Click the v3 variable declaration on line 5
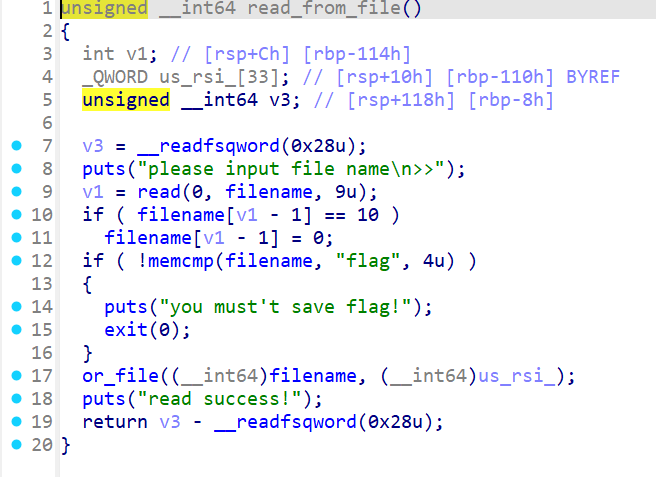 coord(280,100)
